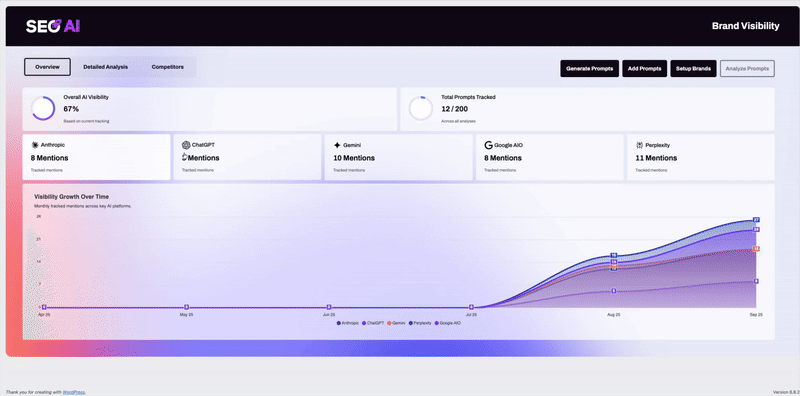Click the '67%' visibility value

point(71,109)
